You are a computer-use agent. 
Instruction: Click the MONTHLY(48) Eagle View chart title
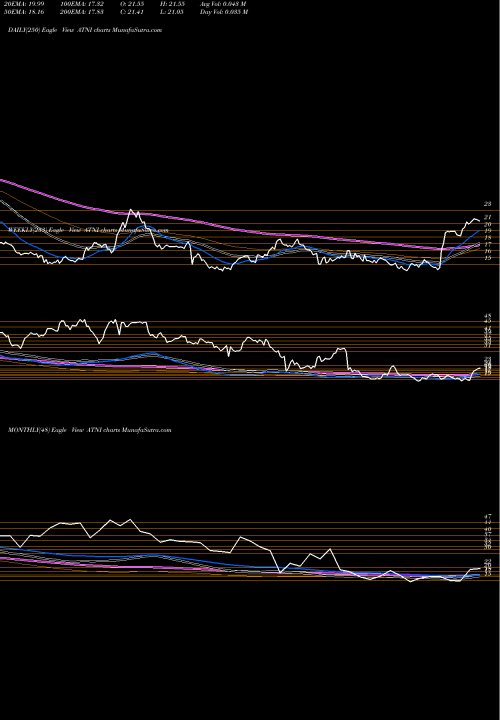(90, 430)
